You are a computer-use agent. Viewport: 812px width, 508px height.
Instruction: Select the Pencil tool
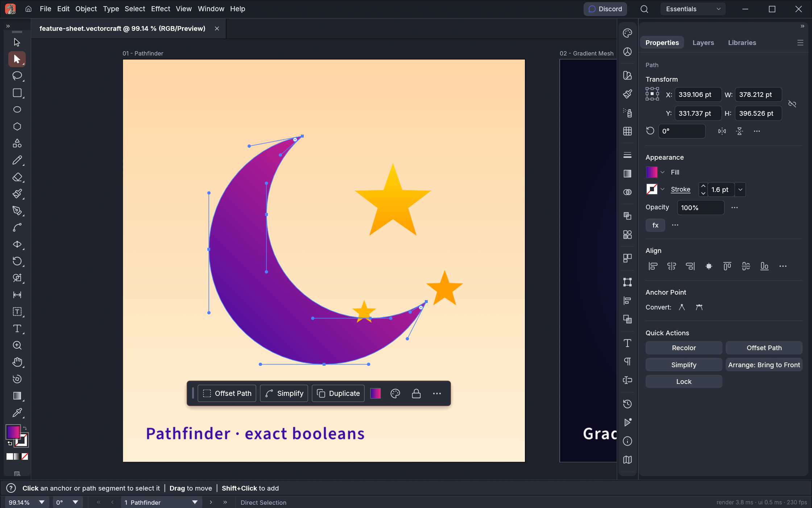pos(17,160)
